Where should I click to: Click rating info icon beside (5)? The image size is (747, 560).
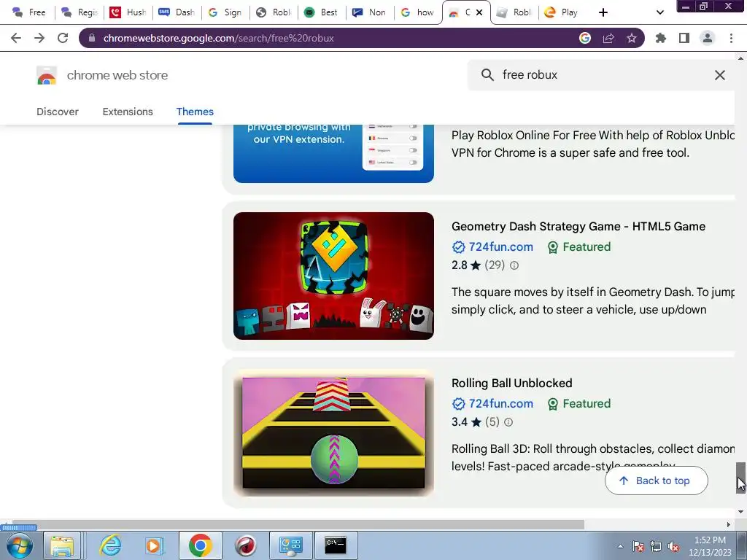(508, 422)
